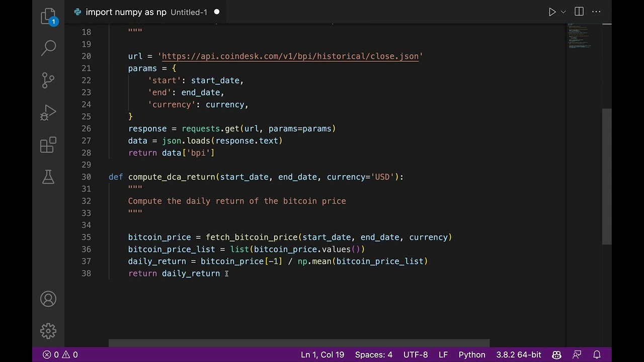Click 'return daily_return' on line 38
The image size is (644, 362).
pyautogui.click(x=174, y=274)
